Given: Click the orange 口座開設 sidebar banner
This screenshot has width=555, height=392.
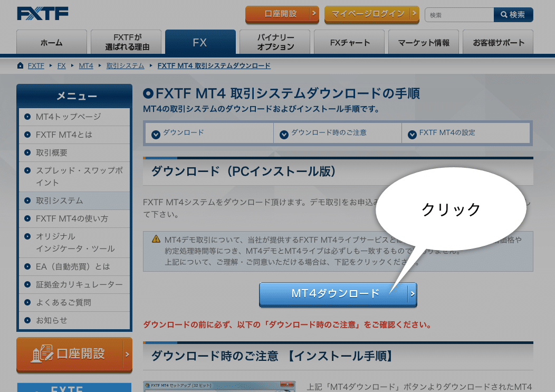Looking at the screenshot, I should (74, 355).
